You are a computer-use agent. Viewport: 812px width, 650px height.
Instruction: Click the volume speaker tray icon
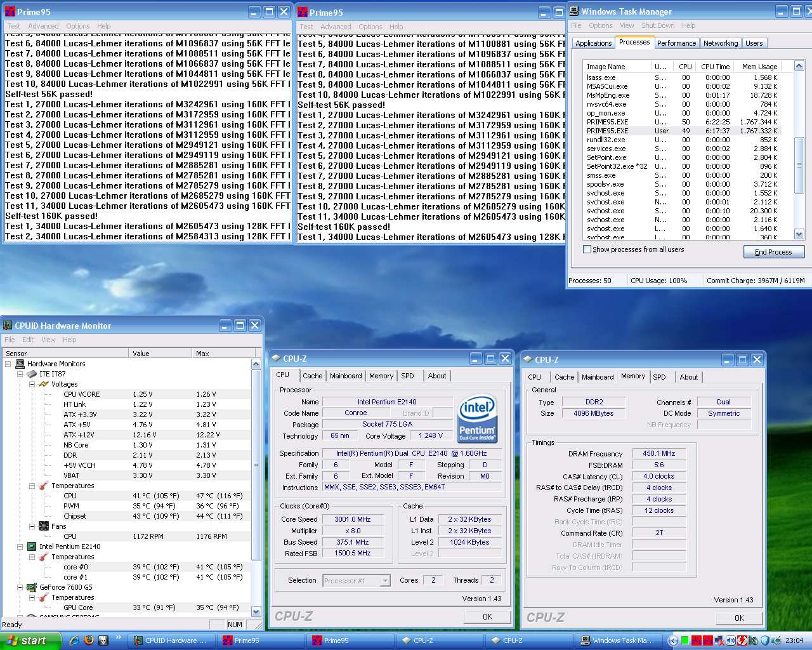pos(730,640)
